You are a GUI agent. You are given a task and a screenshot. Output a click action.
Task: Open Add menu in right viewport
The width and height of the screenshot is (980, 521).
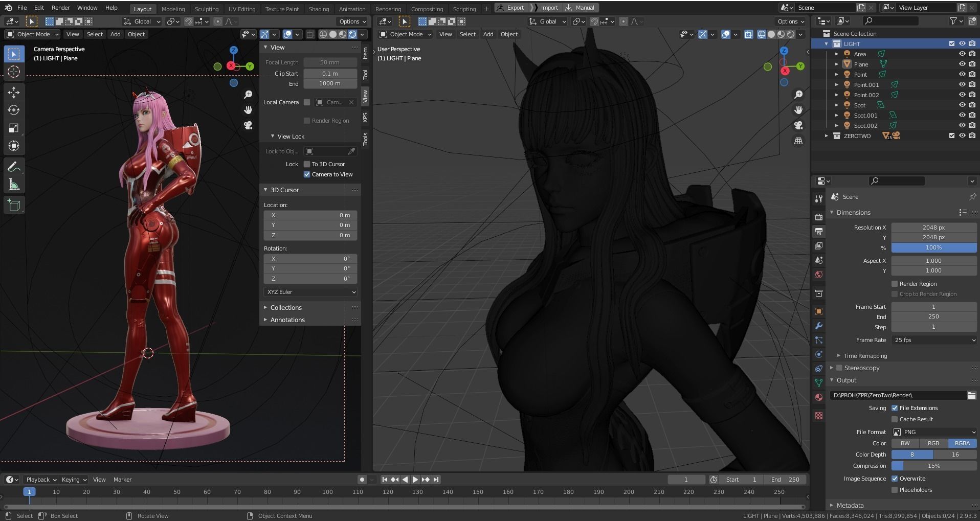click(488, 34)
